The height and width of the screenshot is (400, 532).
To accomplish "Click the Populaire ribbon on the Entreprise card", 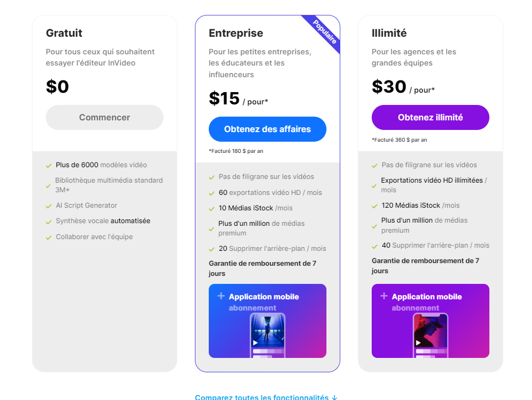I will tap(324, 32).
